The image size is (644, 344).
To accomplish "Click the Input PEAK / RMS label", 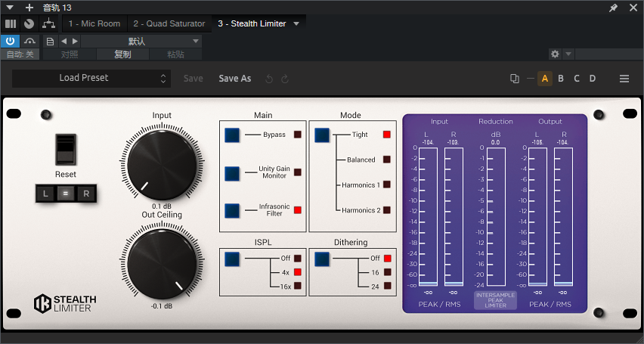I will [439, 305].
